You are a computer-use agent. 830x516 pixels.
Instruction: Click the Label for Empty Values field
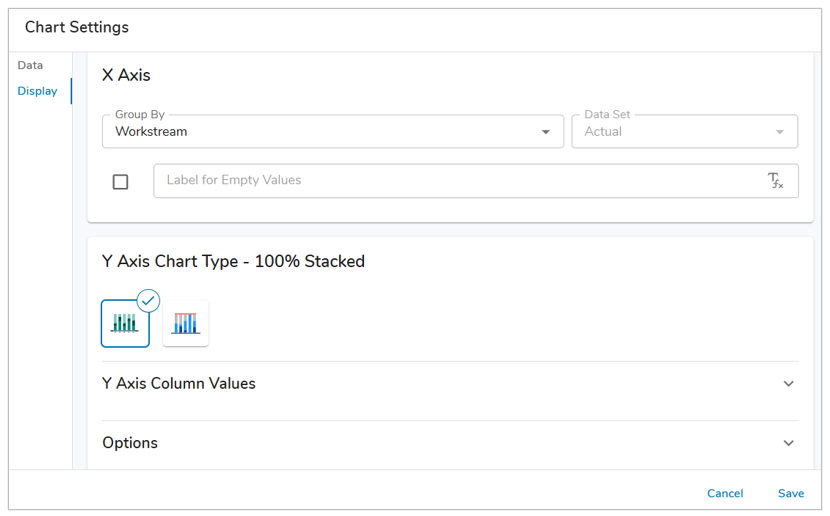455,181
